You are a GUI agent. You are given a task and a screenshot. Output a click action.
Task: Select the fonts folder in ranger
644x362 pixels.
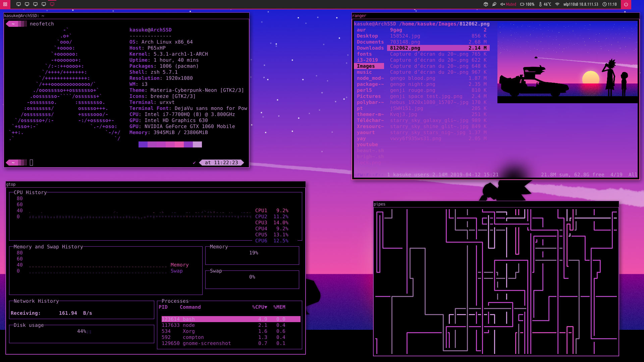(364, 54)
